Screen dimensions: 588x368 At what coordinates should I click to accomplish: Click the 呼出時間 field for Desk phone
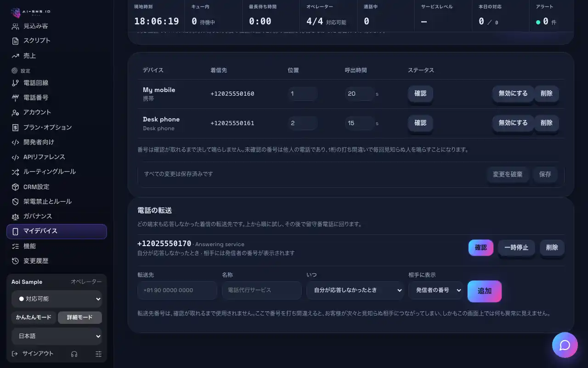(x=360, y=123)
